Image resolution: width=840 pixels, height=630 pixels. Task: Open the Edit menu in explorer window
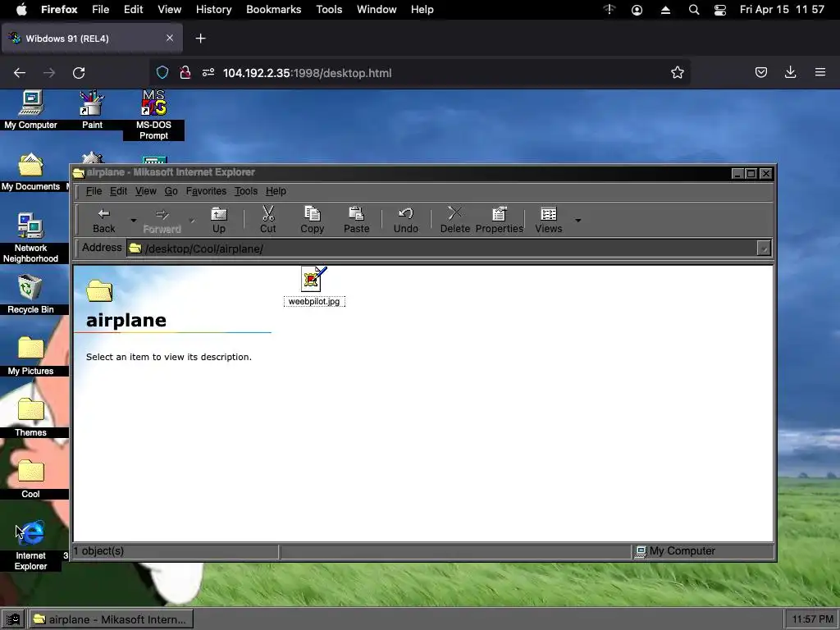[118, 191]
